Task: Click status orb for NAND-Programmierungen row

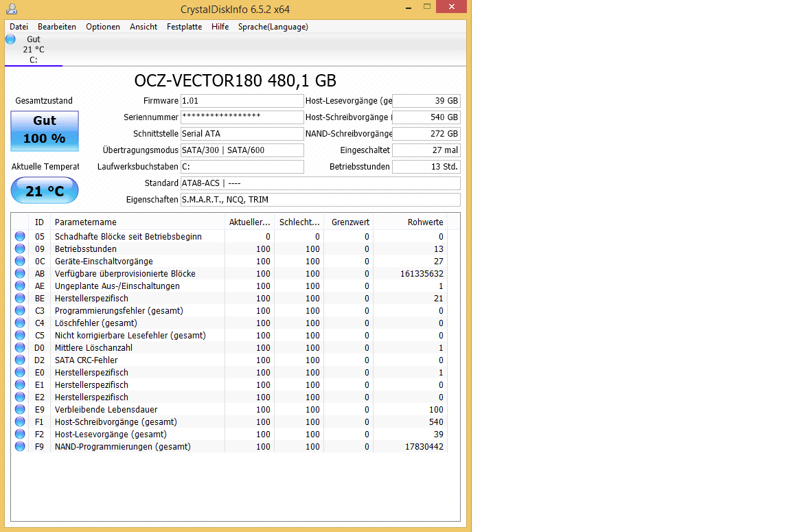Action: point(20,446)
